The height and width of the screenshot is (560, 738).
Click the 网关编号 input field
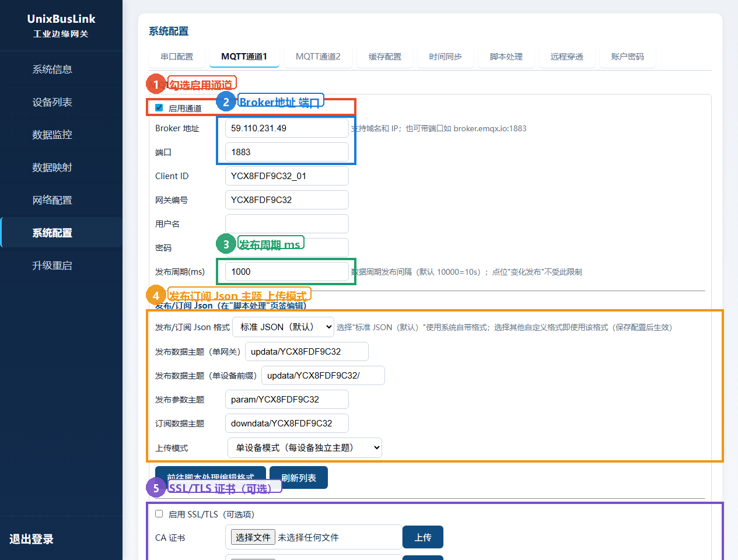point(287,200)
